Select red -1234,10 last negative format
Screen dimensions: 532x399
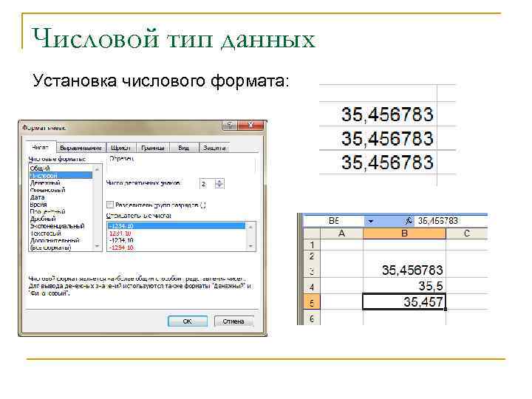(176, 248)
